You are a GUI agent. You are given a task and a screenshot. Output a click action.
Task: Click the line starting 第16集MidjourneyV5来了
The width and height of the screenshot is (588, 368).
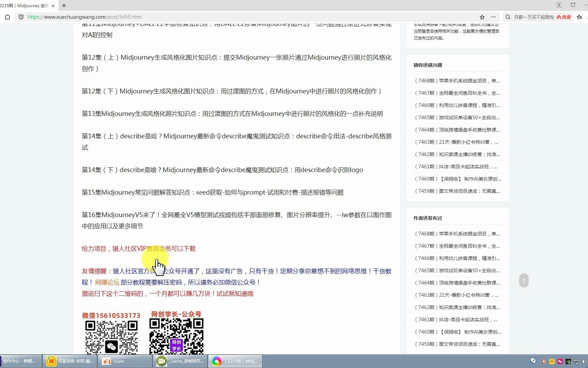pos(236,220)
